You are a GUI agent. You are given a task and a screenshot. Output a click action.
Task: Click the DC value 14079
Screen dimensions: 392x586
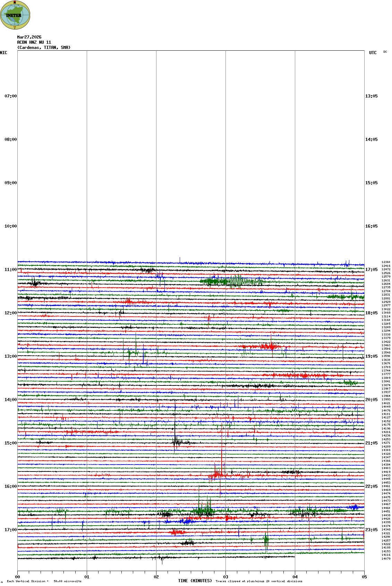pos(386,559)
